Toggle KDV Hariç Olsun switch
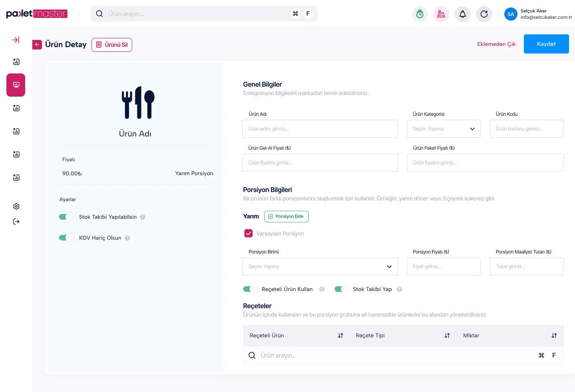 [66, 238]
